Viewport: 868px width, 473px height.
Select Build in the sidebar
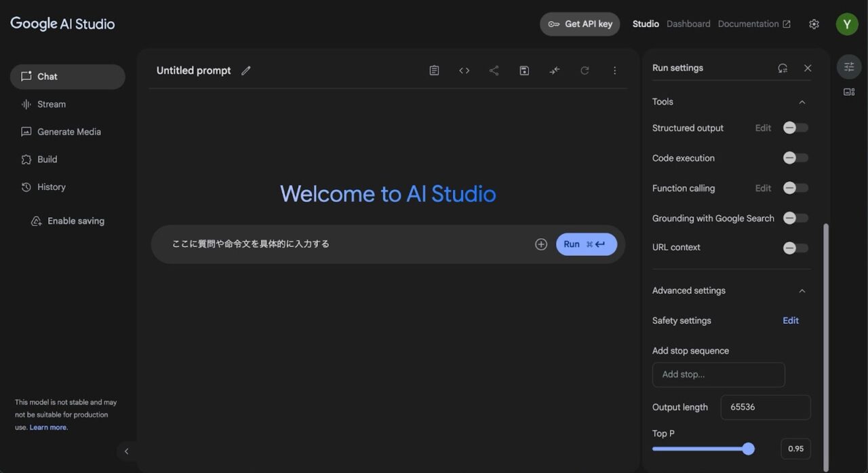67,159
